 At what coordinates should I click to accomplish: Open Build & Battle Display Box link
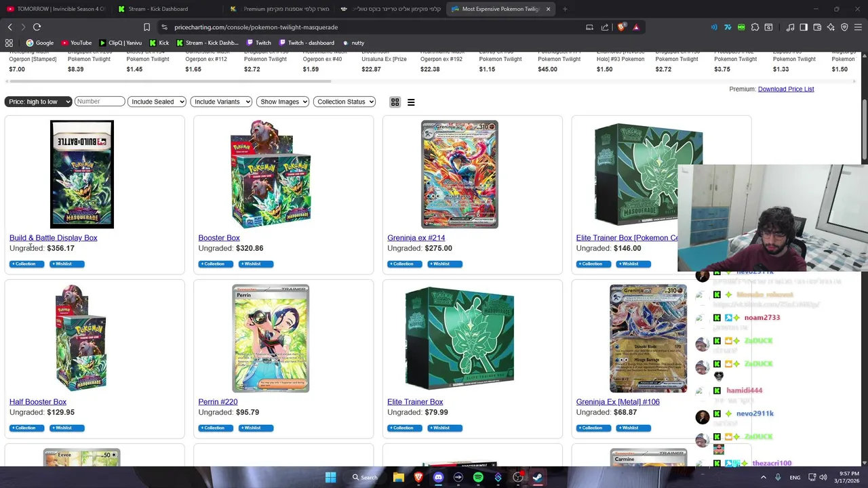54,238
